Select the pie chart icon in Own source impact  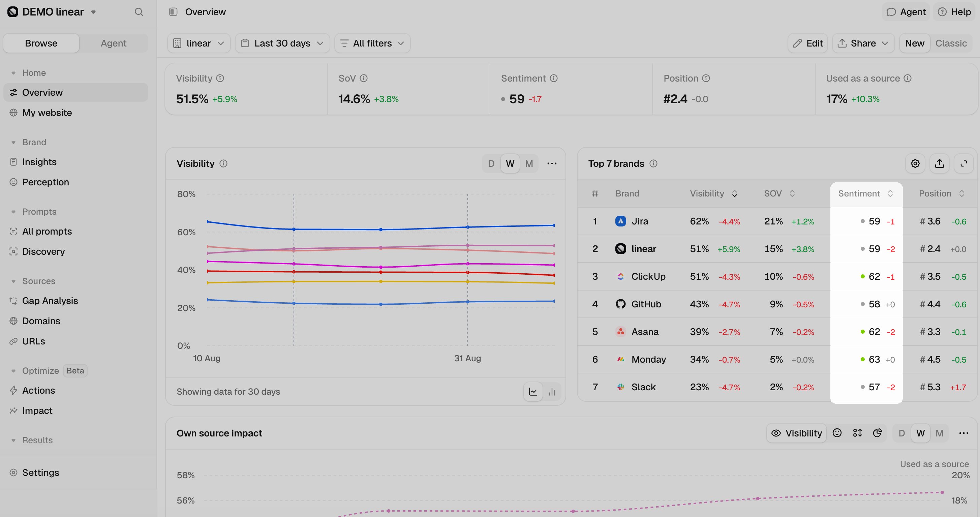coord(877,433)
